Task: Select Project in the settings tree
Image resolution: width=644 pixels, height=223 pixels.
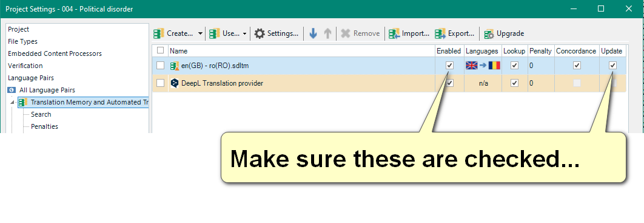Action: pos(18,29)
